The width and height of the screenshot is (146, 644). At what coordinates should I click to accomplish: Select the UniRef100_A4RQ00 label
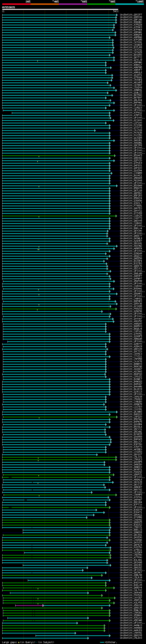pyautogui.click(x=131, y=324)
